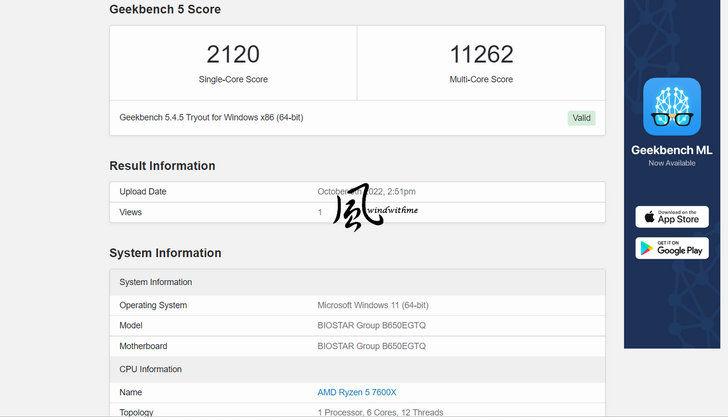Open the Download on the App Store badge
Image resolution: width=728 pixels, height=417 pixels.
(671, 217)
